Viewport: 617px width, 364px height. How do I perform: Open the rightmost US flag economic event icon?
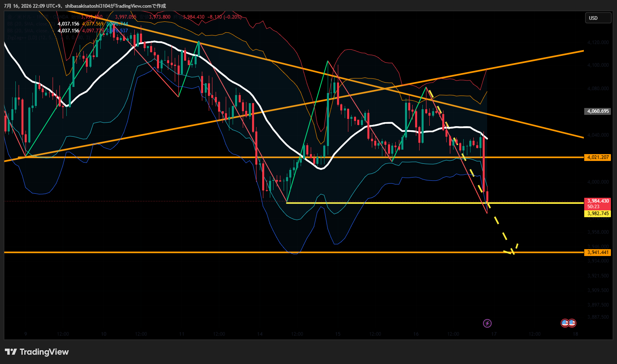(572, 323)
